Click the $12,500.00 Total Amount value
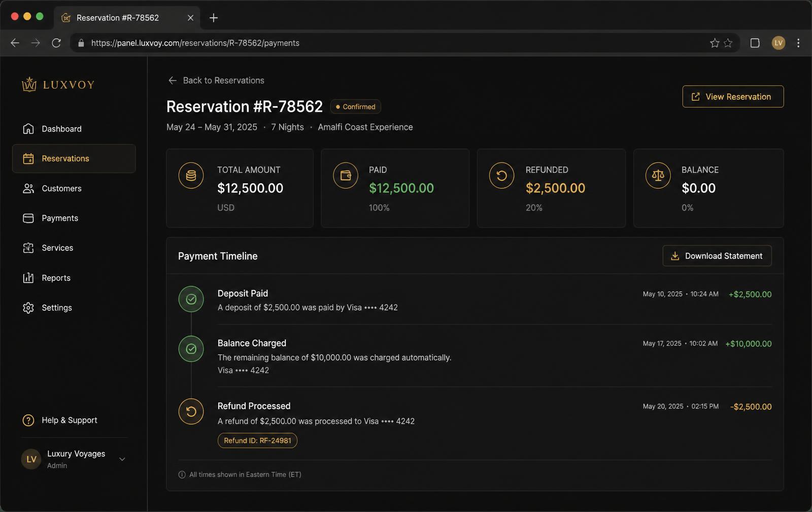The image size is (812, 512). (x=250, y=188)
